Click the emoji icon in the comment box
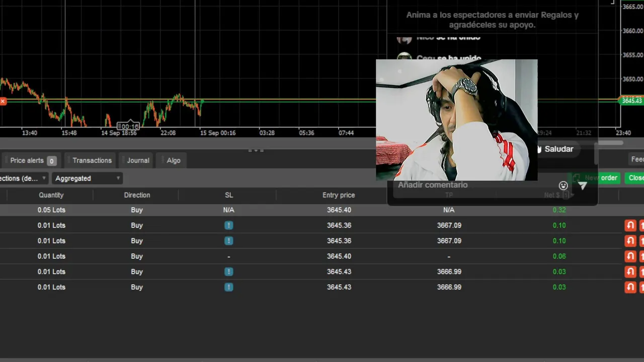 tap(563, 186)
